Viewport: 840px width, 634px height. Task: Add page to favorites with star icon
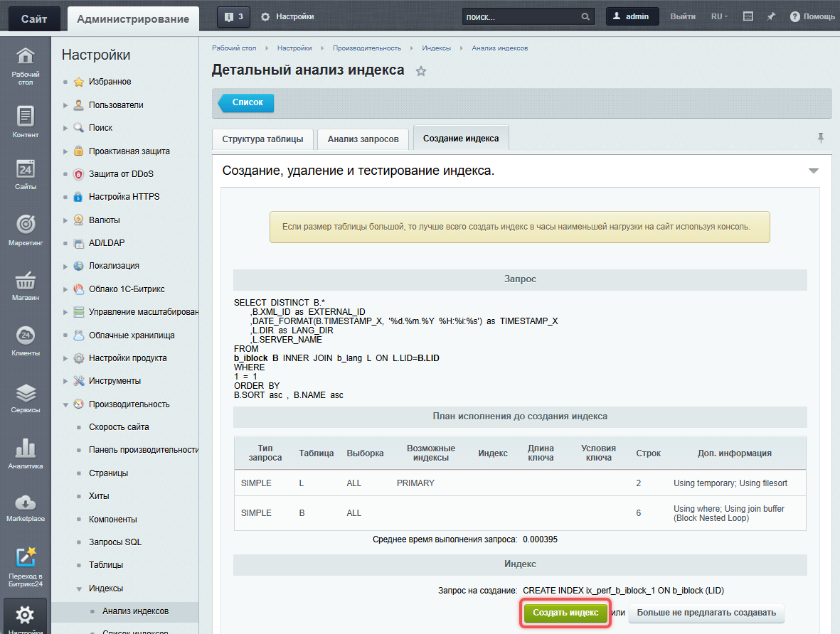(421, 71)
